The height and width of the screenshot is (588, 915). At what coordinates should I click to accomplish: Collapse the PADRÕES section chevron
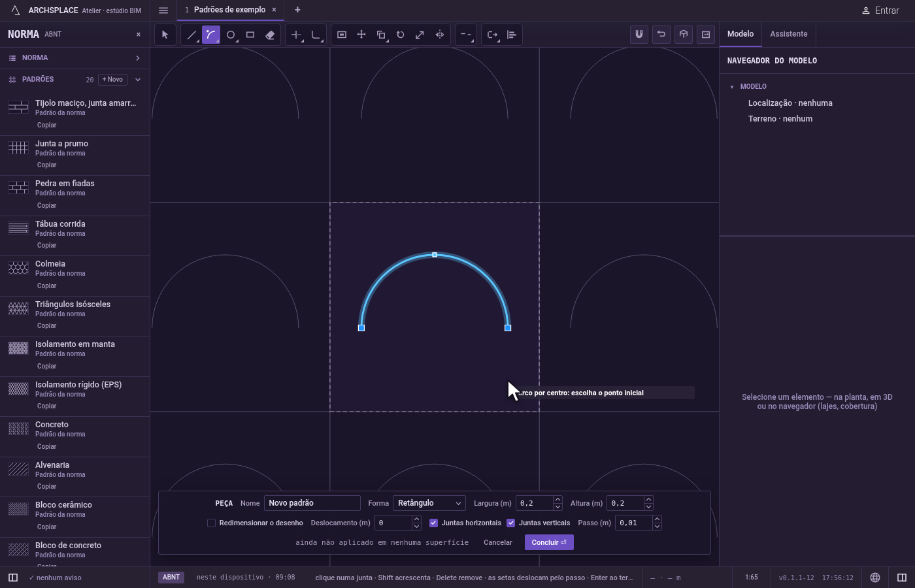click(138, 80)
